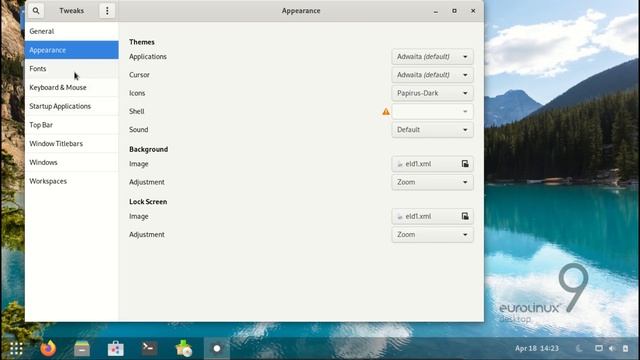This screenshot has width=640, height=360.
Task: Open the clock showing Apr 18 14:23
Action: (x=536, y=349)
